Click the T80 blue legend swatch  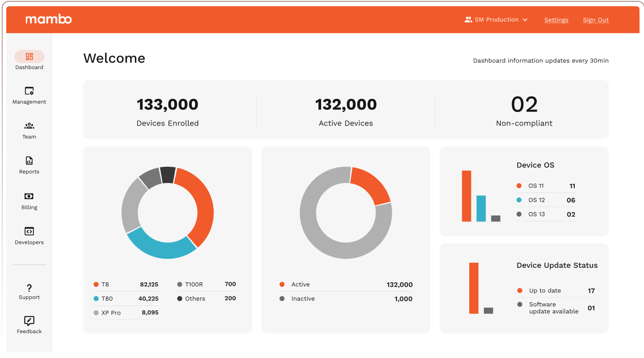[96, 298]
